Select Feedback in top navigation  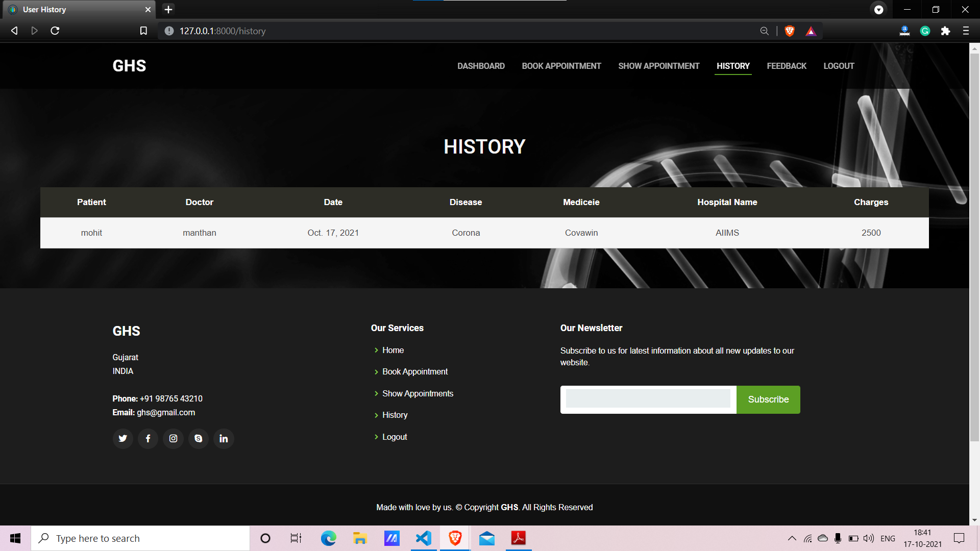786,66
